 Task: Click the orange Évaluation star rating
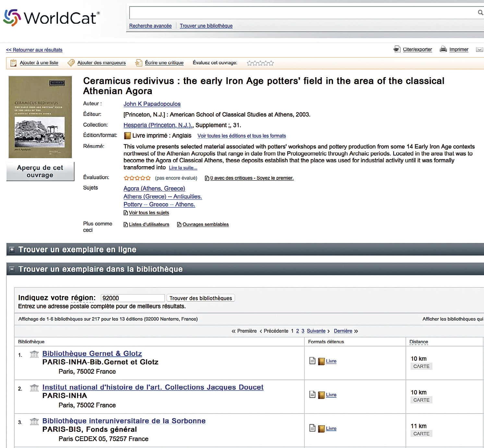(137, 178)
